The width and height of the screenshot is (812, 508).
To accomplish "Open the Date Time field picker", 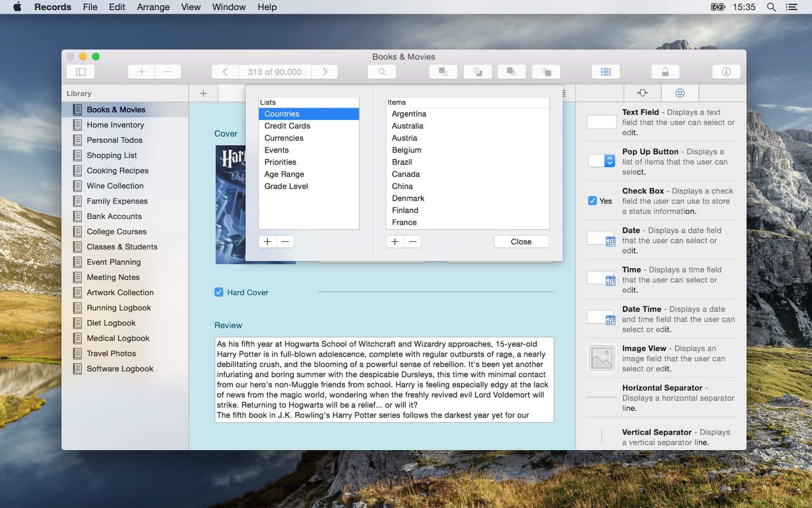I will point(610,320).
